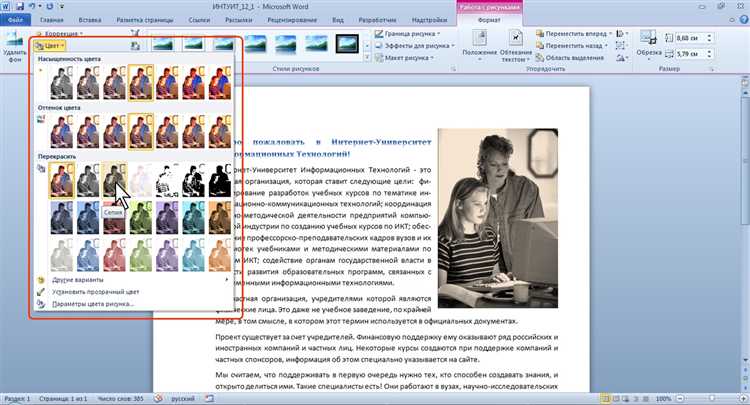
Task: Click the compress pictures icon
Action: point(135,33)
